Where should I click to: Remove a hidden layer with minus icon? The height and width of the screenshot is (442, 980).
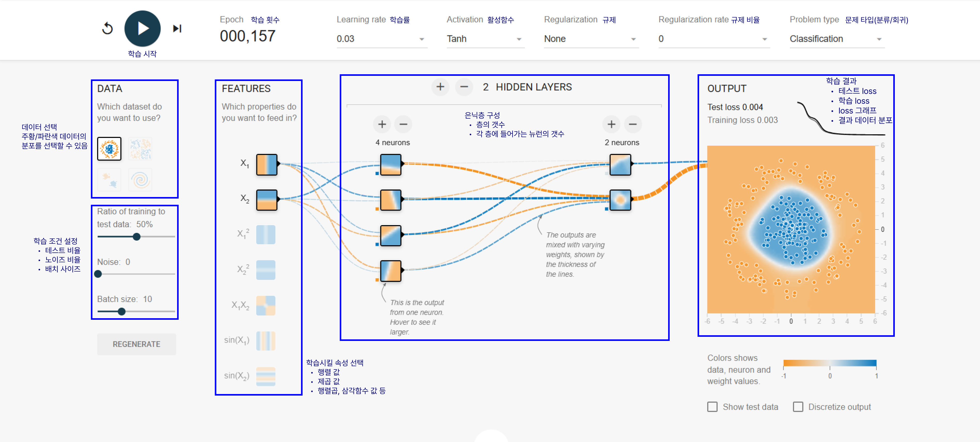coord(464,87)
